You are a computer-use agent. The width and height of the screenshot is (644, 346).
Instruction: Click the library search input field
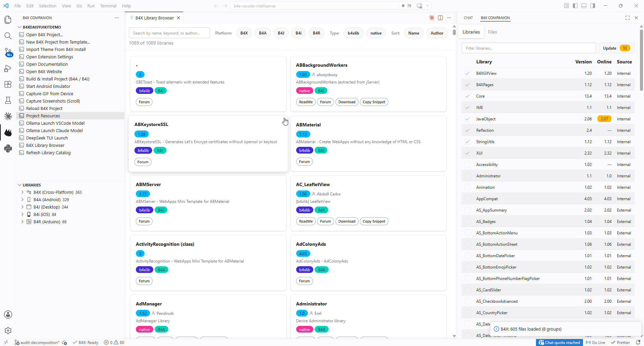(x=169, y=33)
